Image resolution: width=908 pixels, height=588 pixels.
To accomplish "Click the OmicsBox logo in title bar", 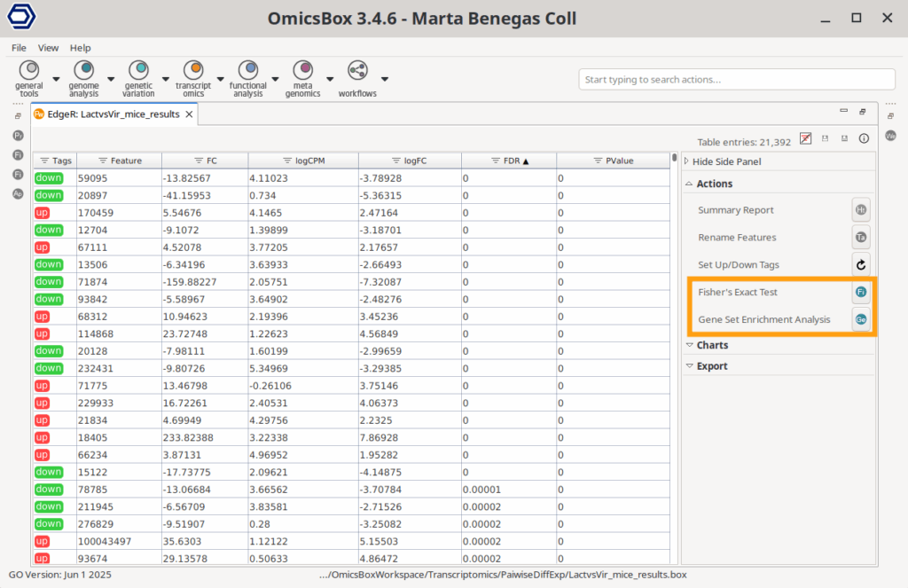I will 21,17.
